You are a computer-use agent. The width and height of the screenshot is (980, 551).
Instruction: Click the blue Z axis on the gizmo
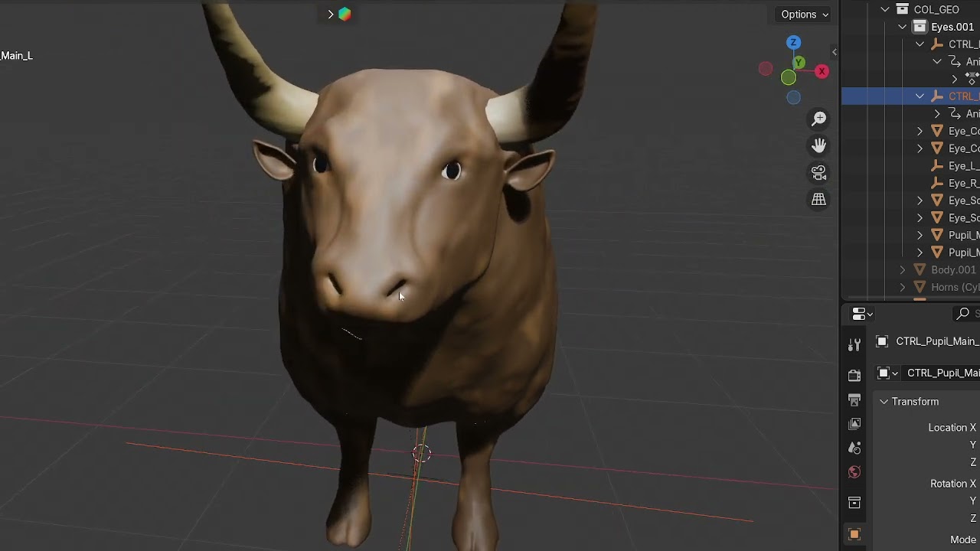794,42
